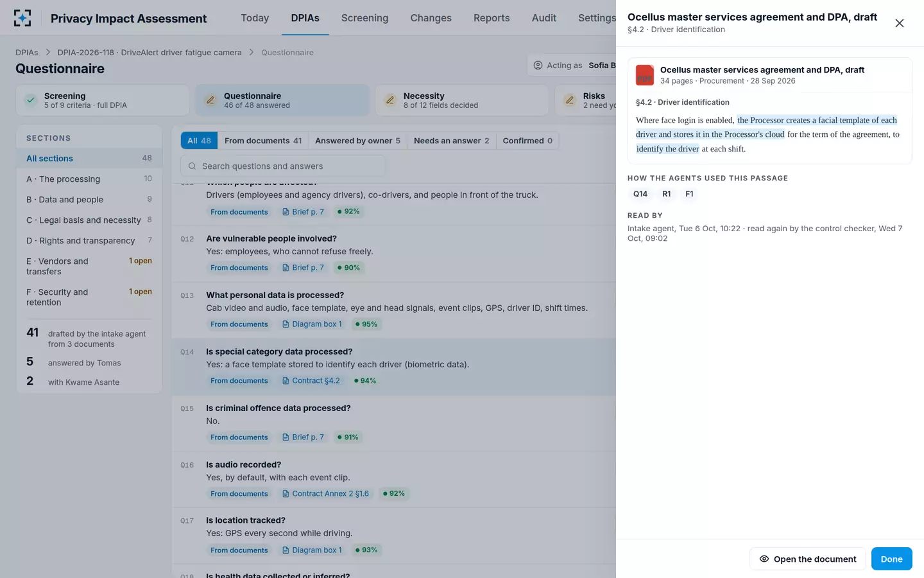Click the R1 agent usage chip
The height and width of the screenshot is (578, 924).
[667, 194]
